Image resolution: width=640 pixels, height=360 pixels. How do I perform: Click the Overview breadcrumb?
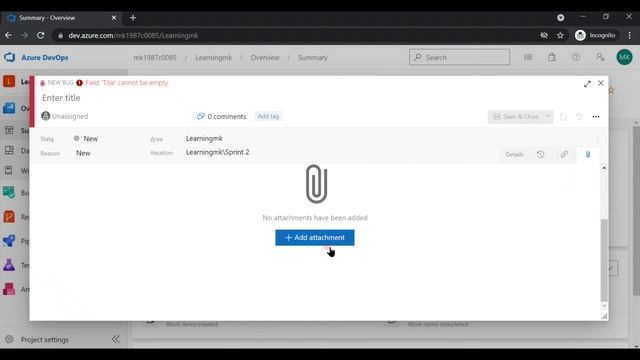coord(265,58)
